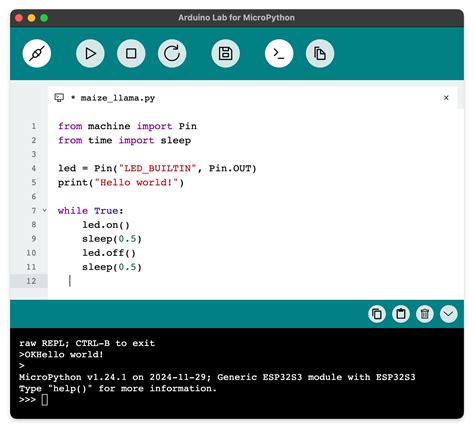Open the Files view icon
The width and height of the screenshot is (474, 428).
click(320, 53)
